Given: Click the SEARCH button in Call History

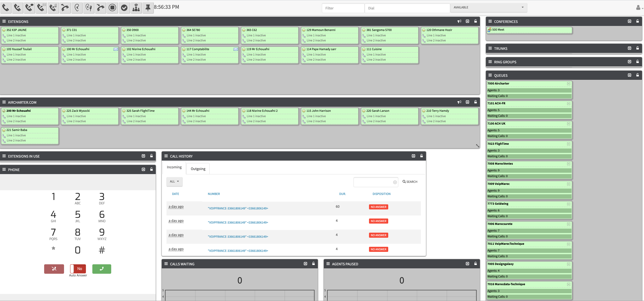Looking at the screenshot, I should (410, 182).
